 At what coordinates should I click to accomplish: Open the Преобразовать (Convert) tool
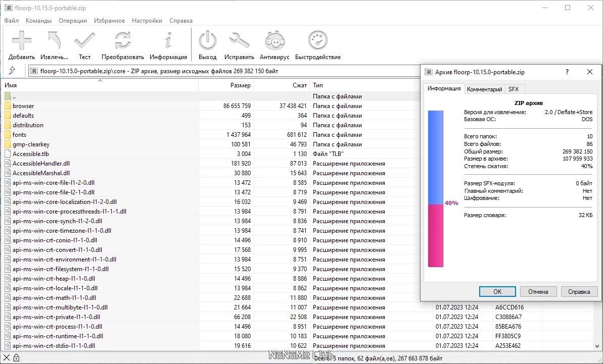tap(122, 45)
